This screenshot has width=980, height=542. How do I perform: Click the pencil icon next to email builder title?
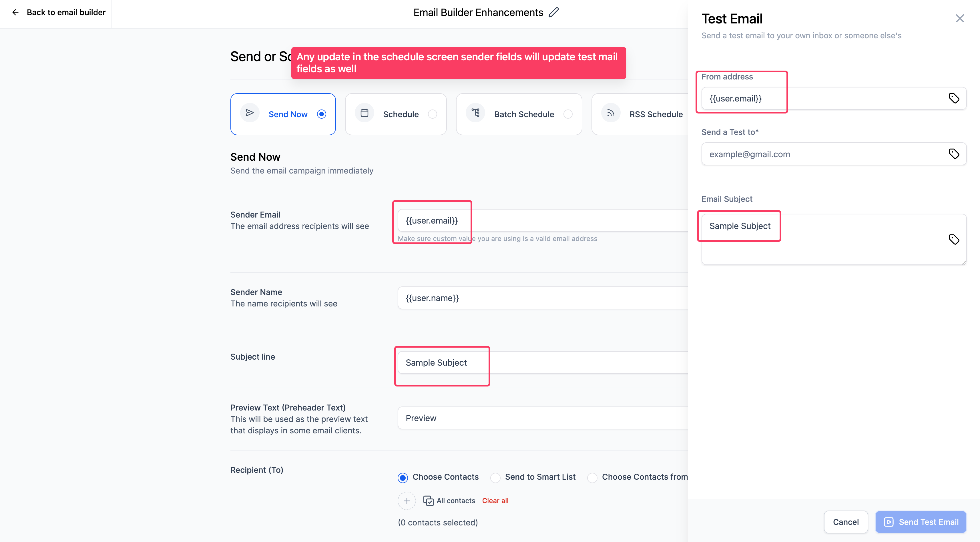click(556, 12)
